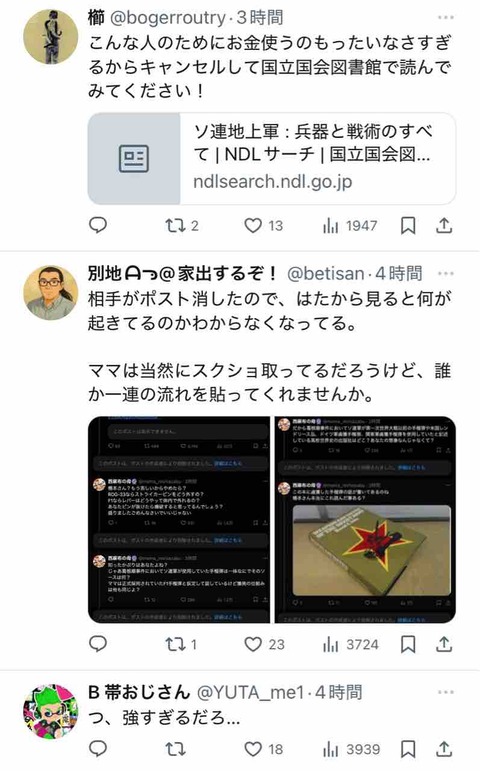Share the @betisan post
The image size is (480, 771).
(444, 644)
